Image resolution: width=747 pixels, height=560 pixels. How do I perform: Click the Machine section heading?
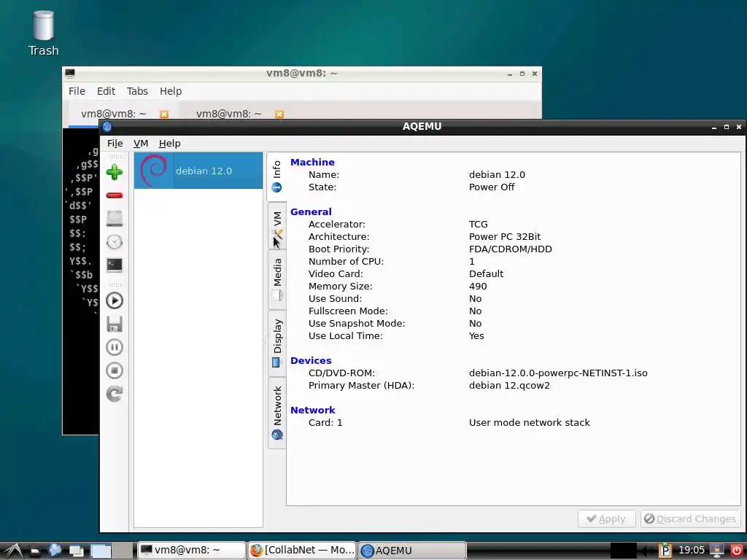pyautogui.click(x=312, y=162)
